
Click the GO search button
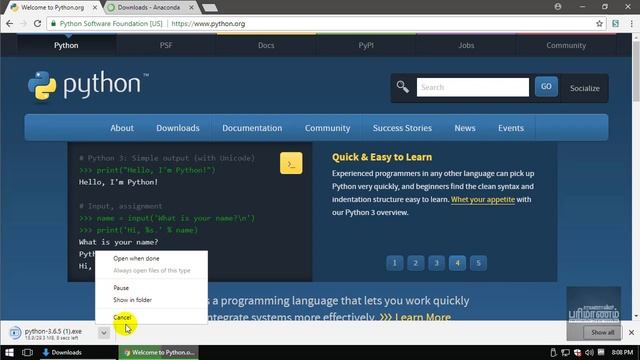[546, 87]
